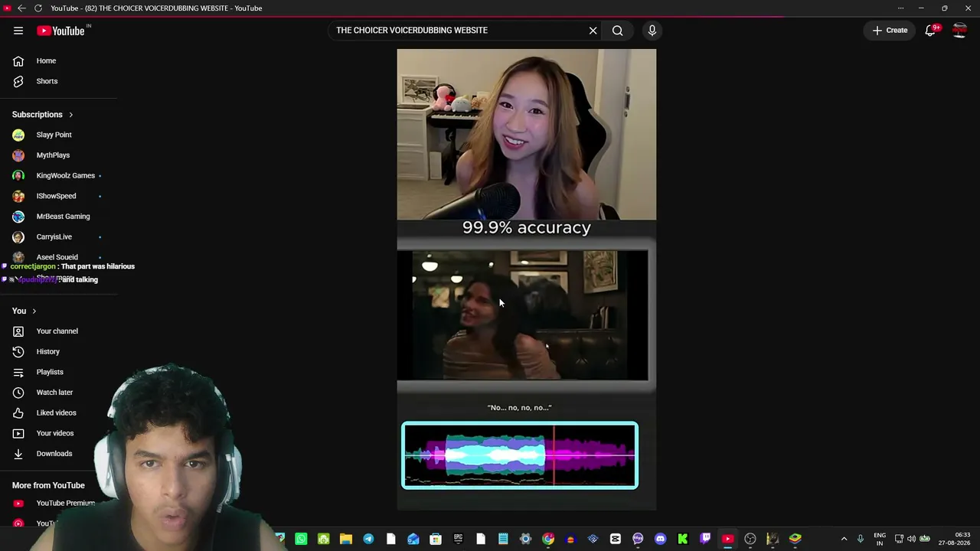The width and height of the screenshot is (980, 551).
Task: Open the CarryisLive channel
Action: pos(54,237)
